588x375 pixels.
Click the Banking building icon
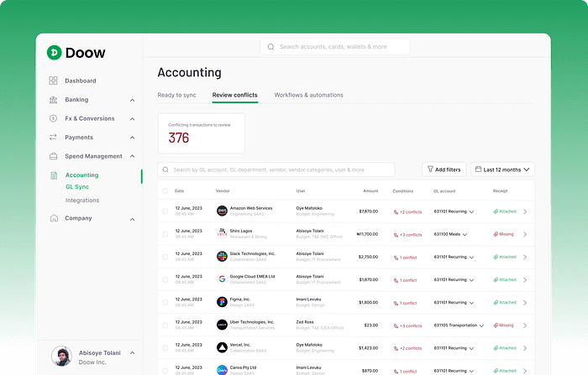[x=53, y=100]
